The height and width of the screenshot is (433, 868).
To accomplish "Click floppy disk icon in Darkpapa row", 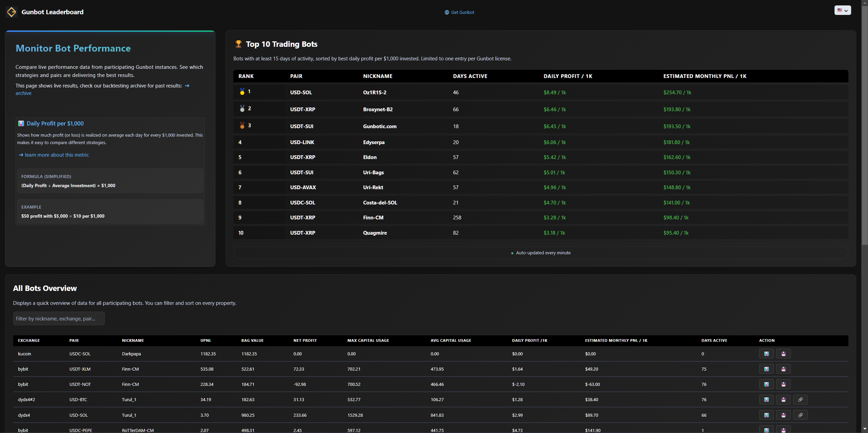I will (x=783, y=354).
